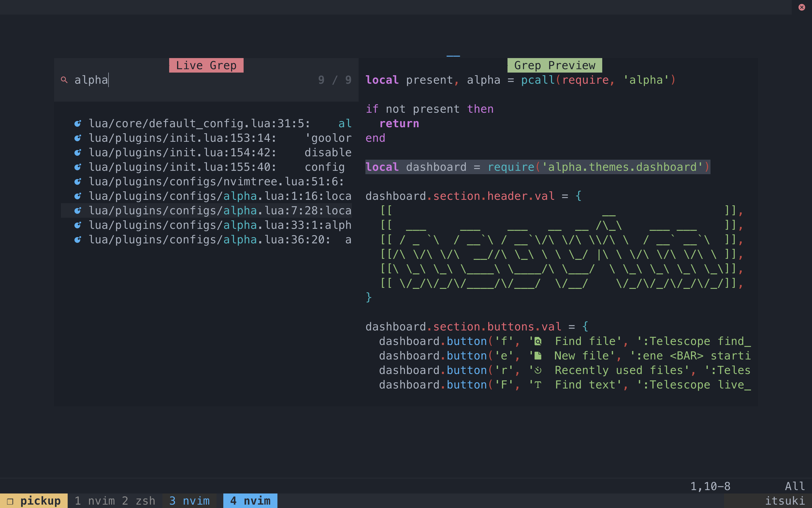Image resolution: width=812 pixels, height=508 pixels.
Task: Click the Find text icon in preview
Action: [x=538, y=385]
